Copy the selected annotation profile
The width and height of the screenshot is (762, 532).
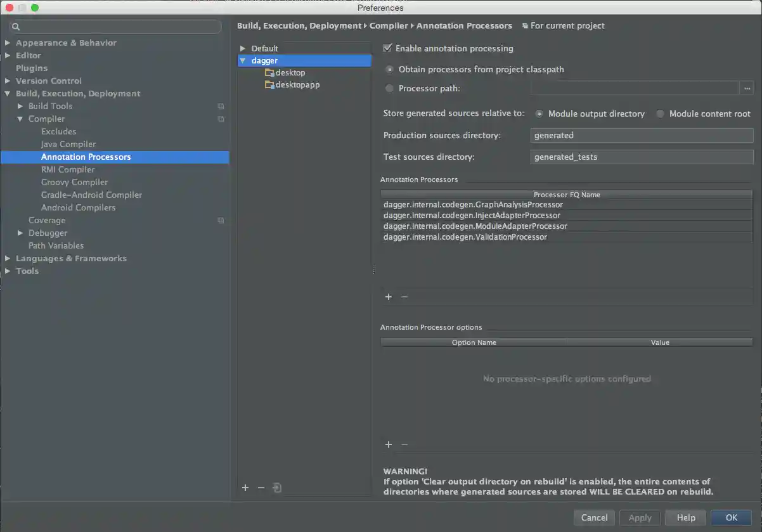(276, 488)
